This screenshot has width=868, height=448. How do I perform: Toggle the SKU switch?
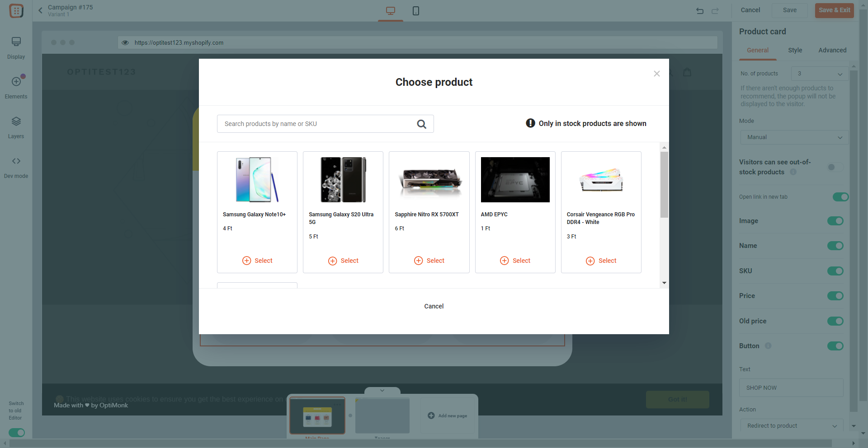point(835,271)
